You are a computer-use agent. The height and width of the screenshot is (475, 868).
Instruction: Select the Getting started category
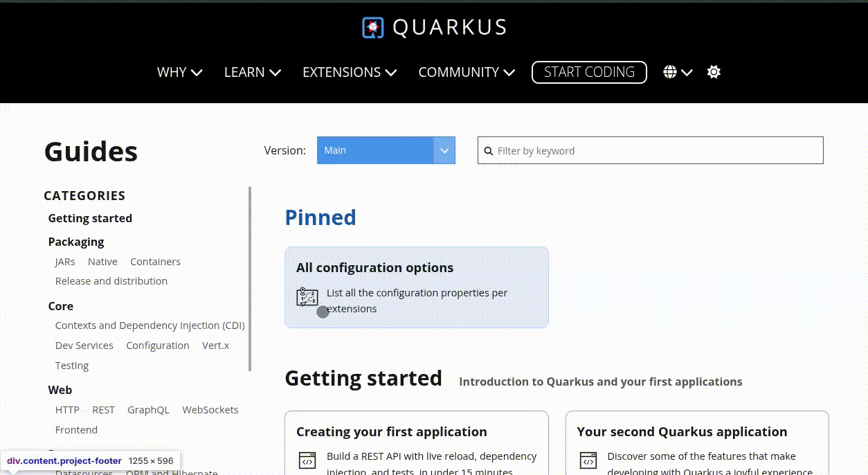[x=90, y=218]
